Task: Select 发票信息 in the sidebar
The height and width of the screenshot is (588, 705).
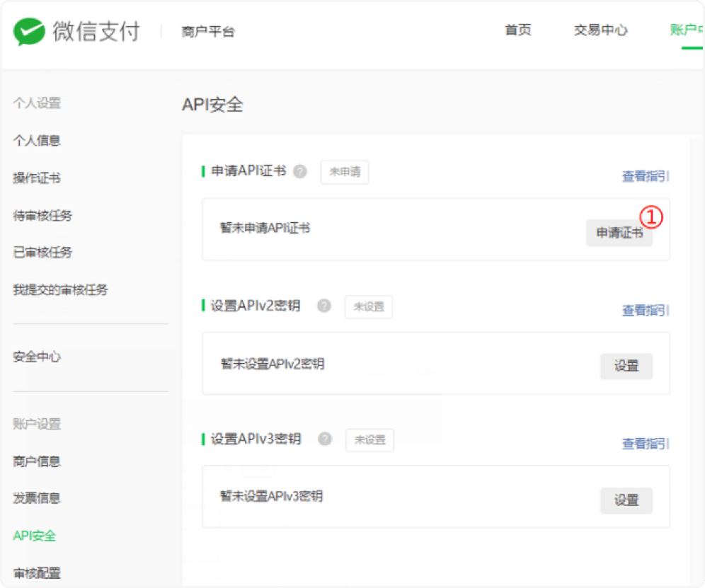Action: point(37,498)
